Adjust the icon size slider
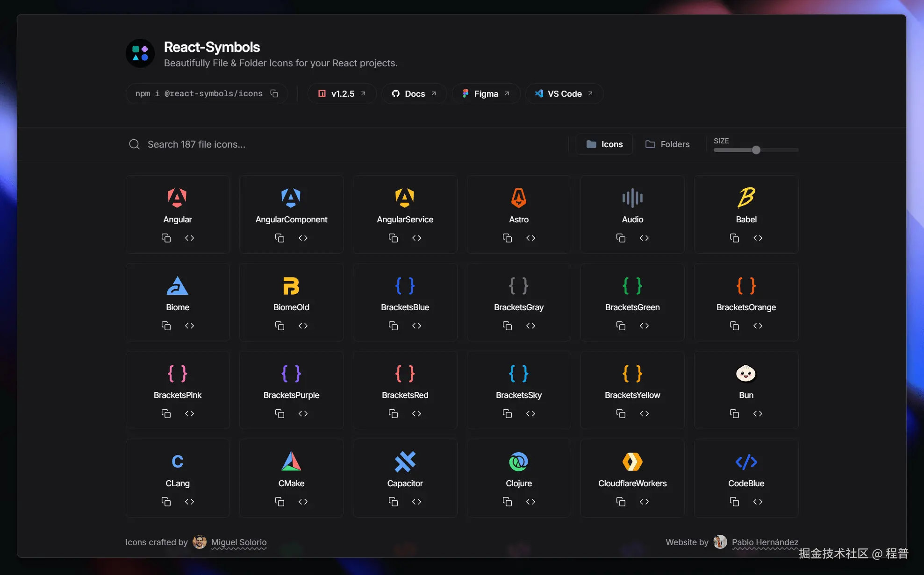The width and height of the screenshot is (924, 575). pyautogui.click(x=756, y=150)
